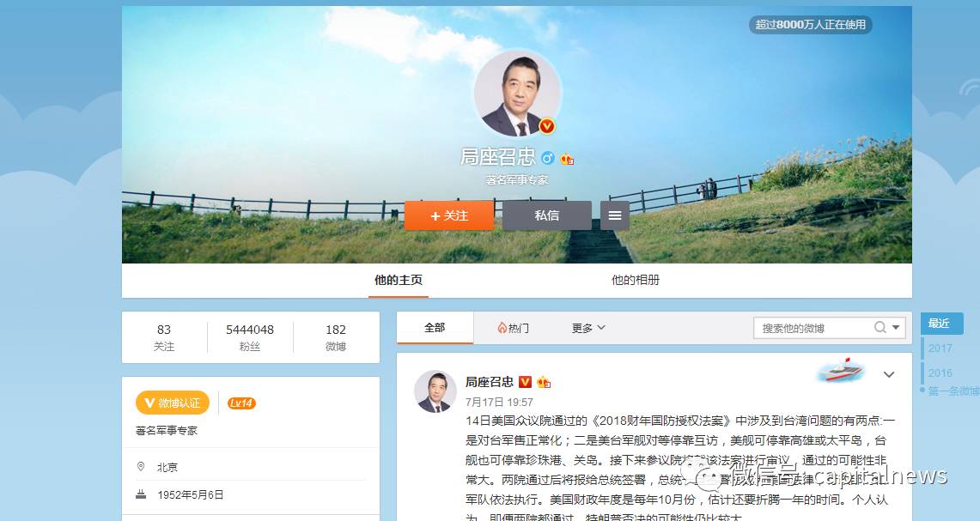Open the 5444048 粉丝 followers list
This screenshot has height=521, width=980.
250,337
